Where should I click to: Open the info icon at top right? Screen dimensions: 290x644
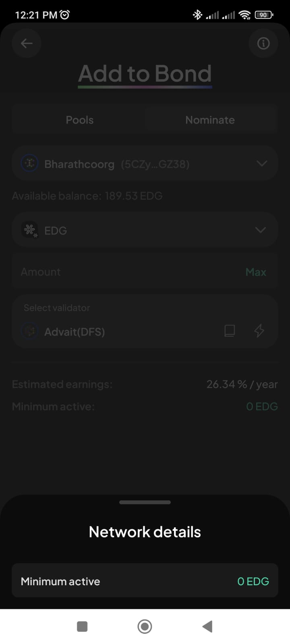point(263,43)
